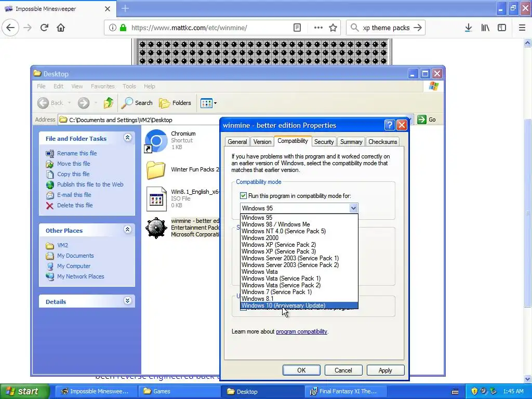This screenshot has height=399, width=532.
Task: Click Publish this file to the Web
Action: coord(90,184)
